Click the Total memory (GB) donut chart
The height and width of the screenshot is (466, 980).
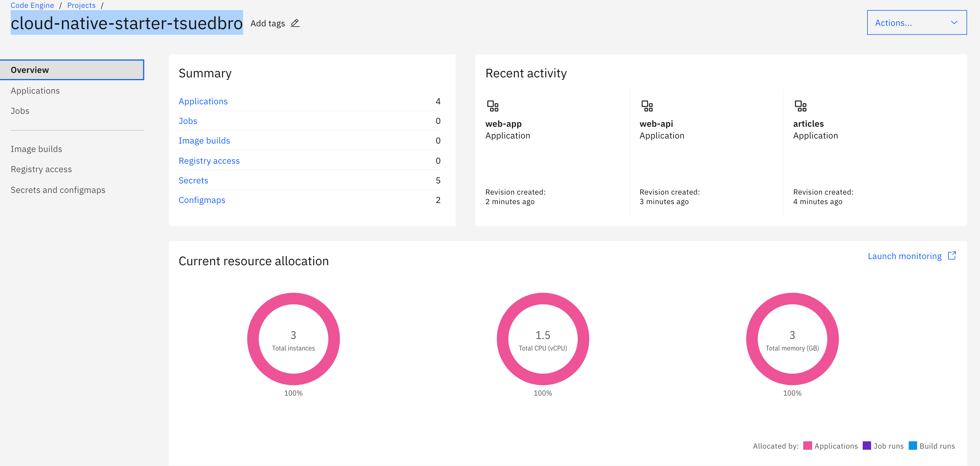point(792,339)
